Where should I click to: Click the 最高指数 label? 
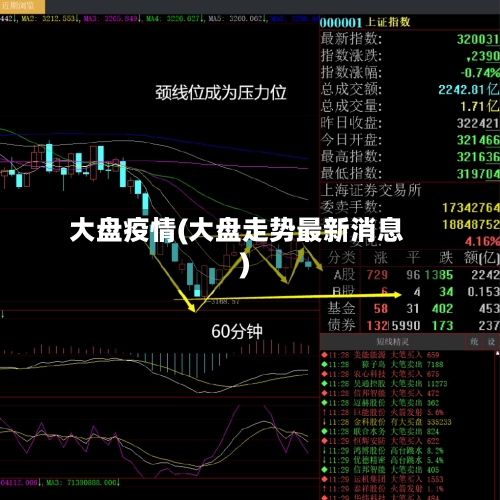(351, 157)
